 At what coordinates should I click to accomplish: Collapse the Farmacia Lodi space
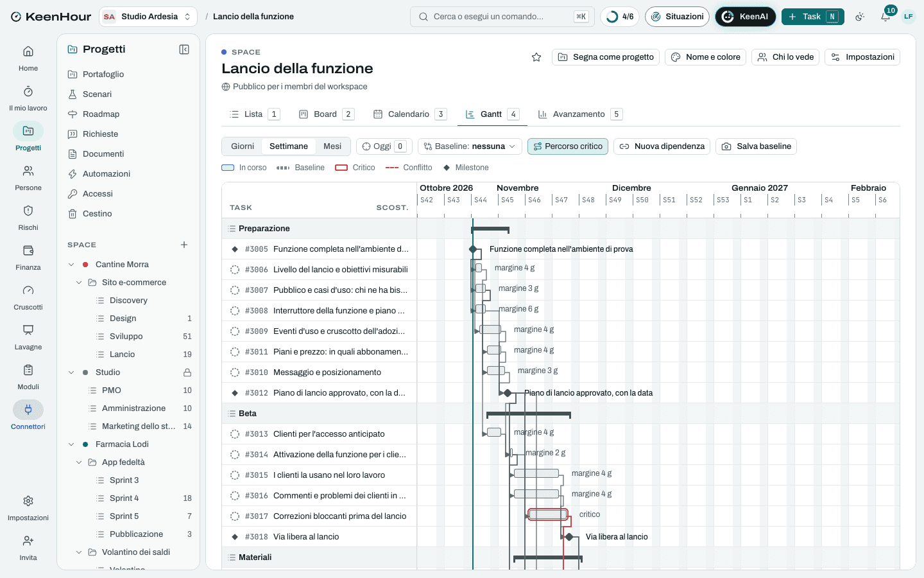click(71, 444)
